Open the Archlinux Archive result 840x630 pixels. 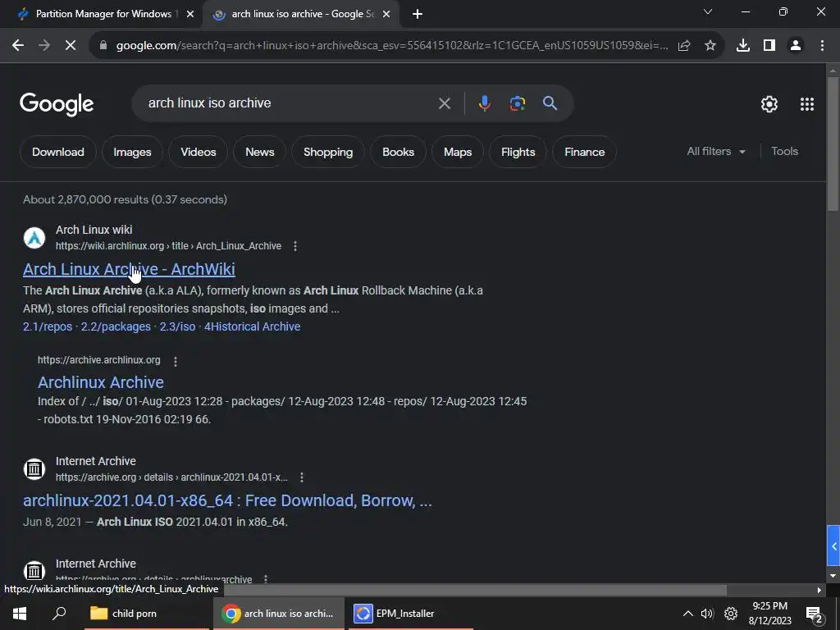(x=101, y=382)
